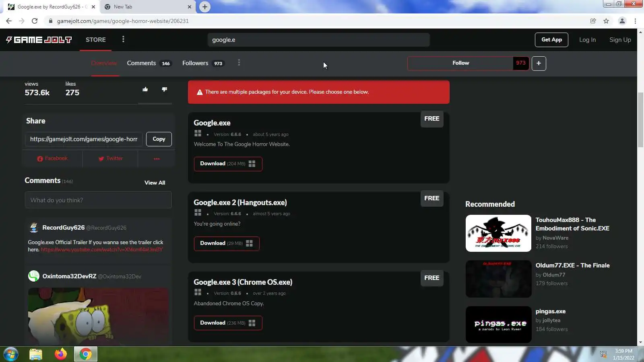Share the game on Facebook
The height and width of the screenshot is (362, 644).
(x=52, y=158)
